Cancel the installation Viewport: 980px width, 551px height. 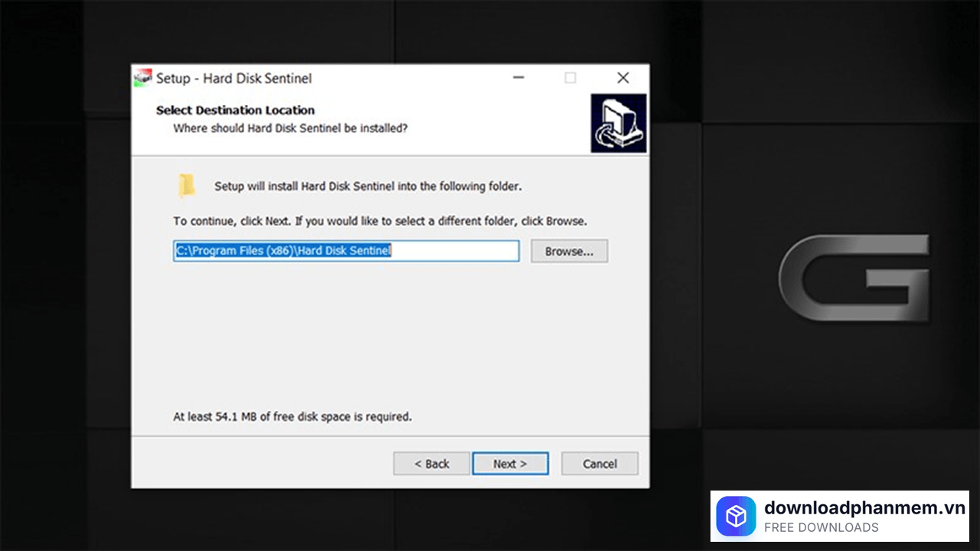tap(599, 464)
